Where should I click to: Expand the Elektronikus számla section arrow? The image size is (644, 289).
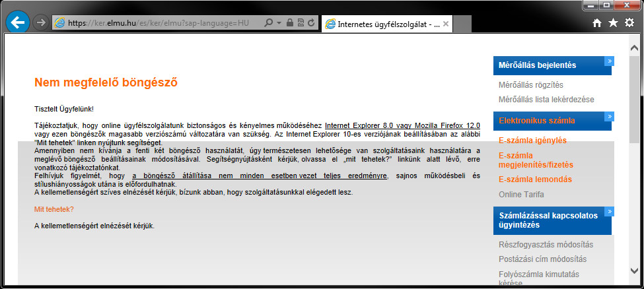(609, 117)
